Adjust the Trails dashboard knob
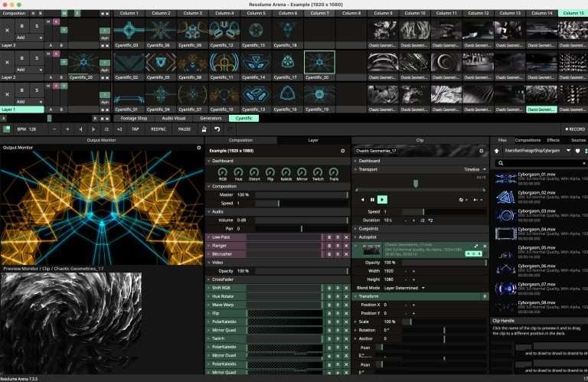This screenshot has width=588, height=382. [x=333, y=172]
